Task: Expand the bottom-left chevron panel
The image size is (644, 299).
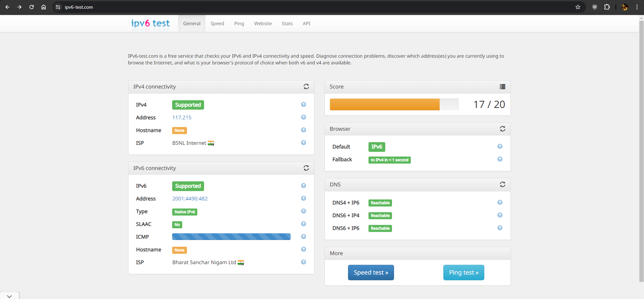Action: coord(9,296)
